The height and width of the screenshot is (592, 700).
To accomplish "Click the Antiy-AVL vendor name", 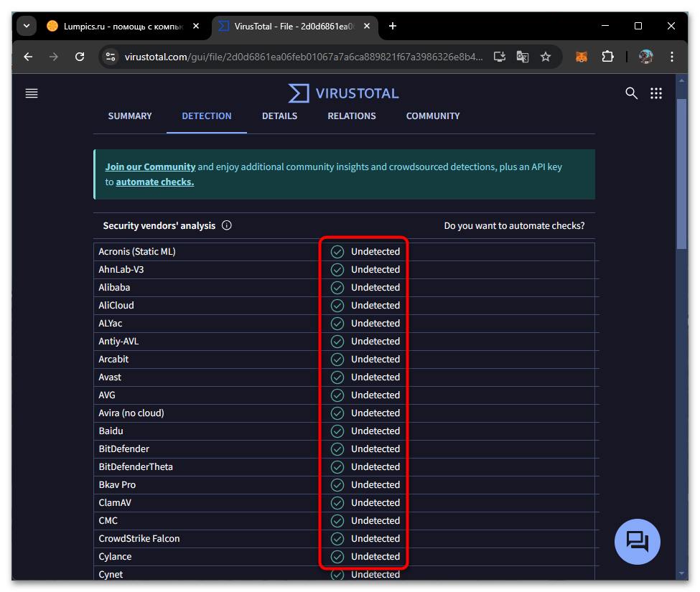I will pos(118,342).
